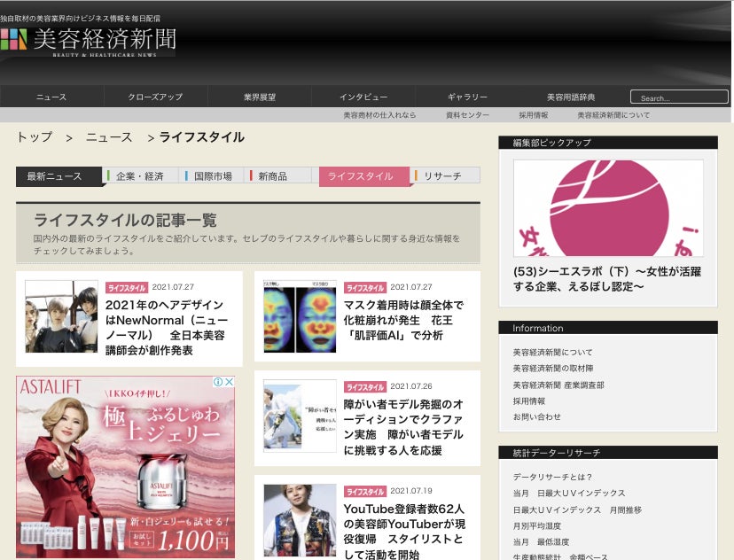Open the YouTuber hairdresser article thumbnail

coord(300,520)
